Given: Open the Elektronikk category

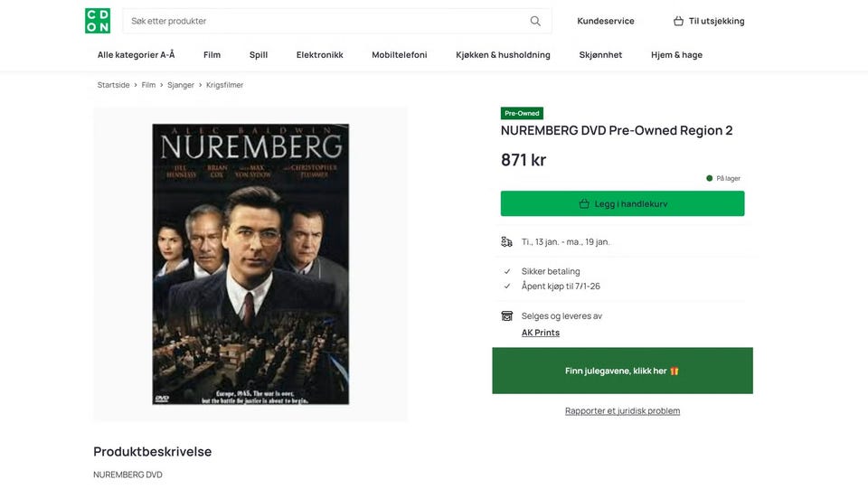Looking at the screenshot, I should (319, 55).
